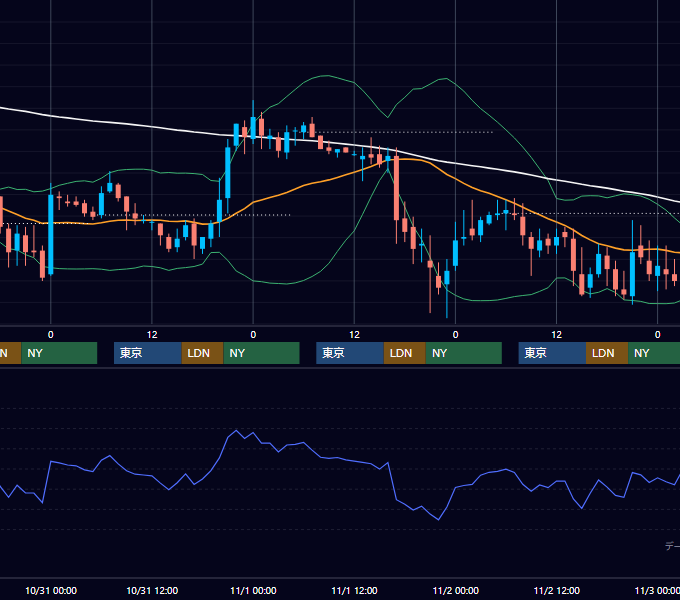Click hour label 12 above 11/1 12:00

pos(354,335)
